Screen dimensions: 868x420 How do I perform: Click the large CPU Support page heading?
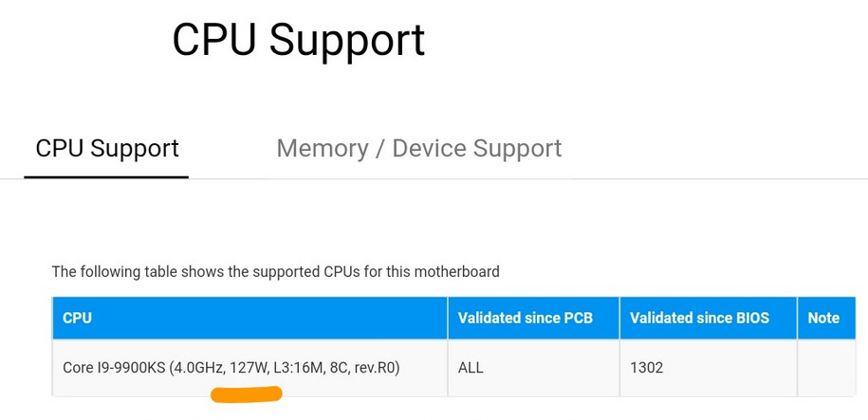[x=298, y=41]
